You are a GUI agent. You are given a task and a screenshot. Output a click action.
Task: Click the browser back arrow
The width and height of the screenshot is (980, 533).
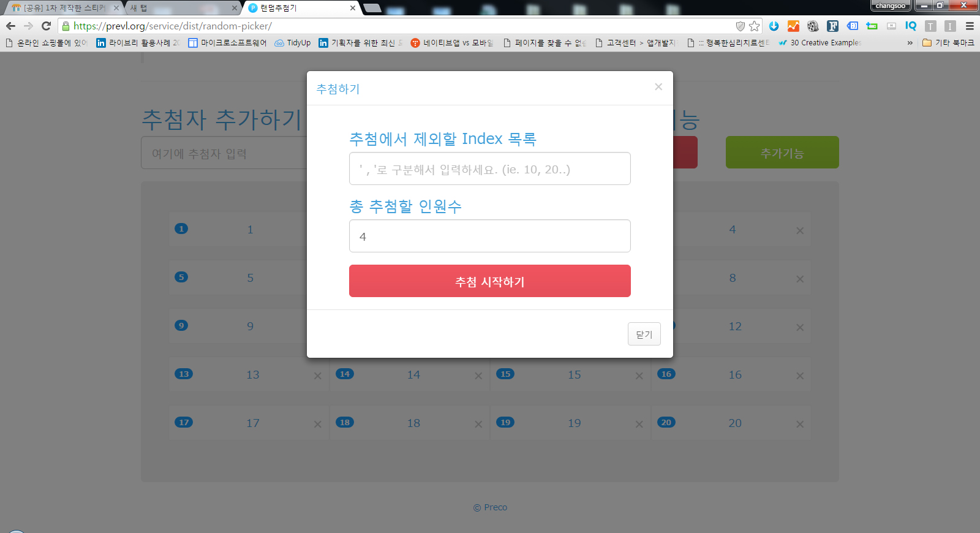tap(10, 26)
